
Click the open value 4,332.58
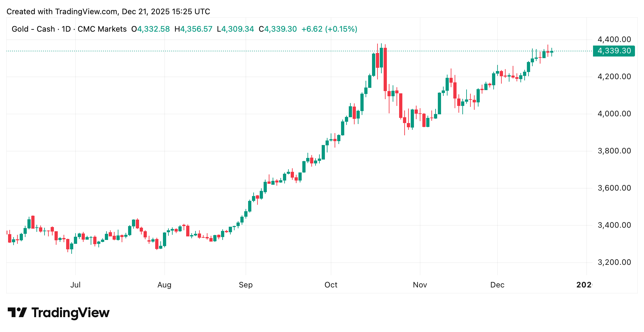point(153,29)
